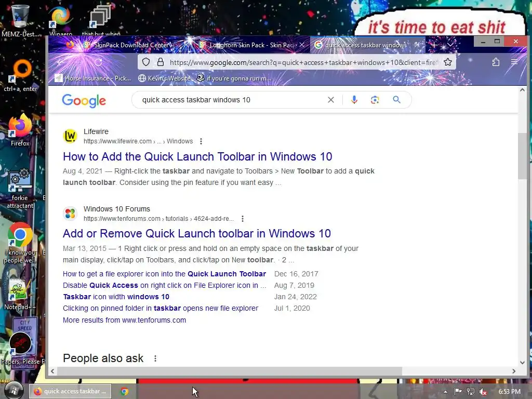Open Horse Insurance bookmark

(x=93, y=78)
